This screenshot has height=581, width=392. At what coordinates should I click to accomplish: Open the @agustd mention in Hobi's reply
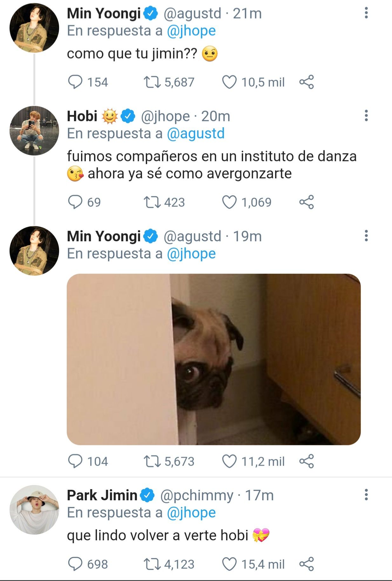coord(195,133)
